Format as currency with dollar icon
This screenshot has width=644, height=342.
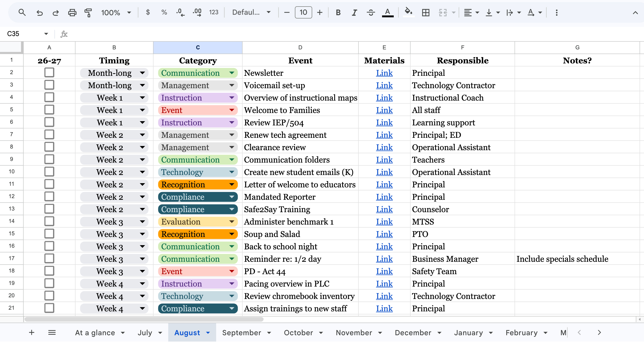(x=148, y=12)
